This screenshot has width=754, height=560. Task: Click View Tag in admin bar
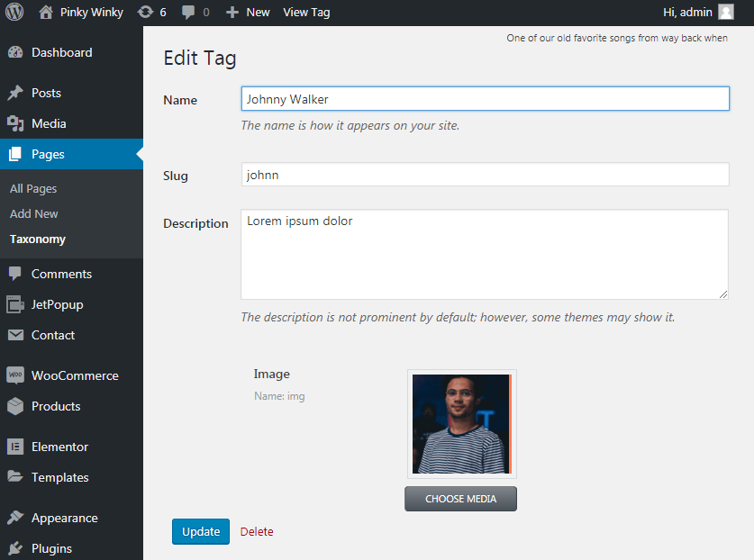(306, 13)
